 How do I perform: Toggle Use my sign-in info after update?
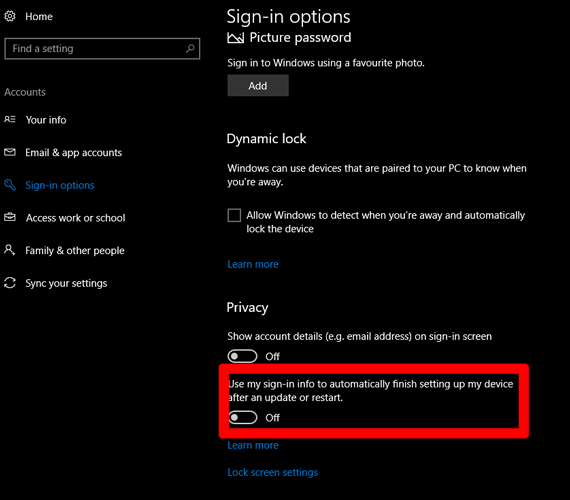click(243, 417)
